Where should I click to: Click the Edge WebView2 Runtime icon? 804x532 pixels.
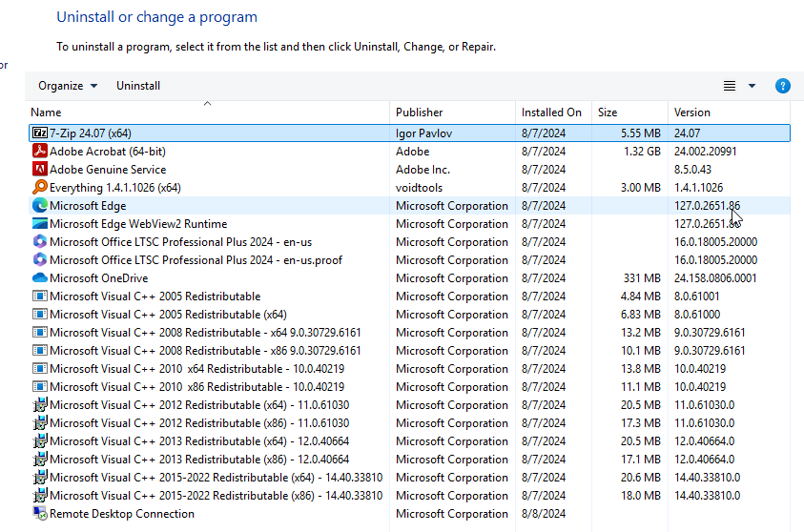click(x=40, y=223)
